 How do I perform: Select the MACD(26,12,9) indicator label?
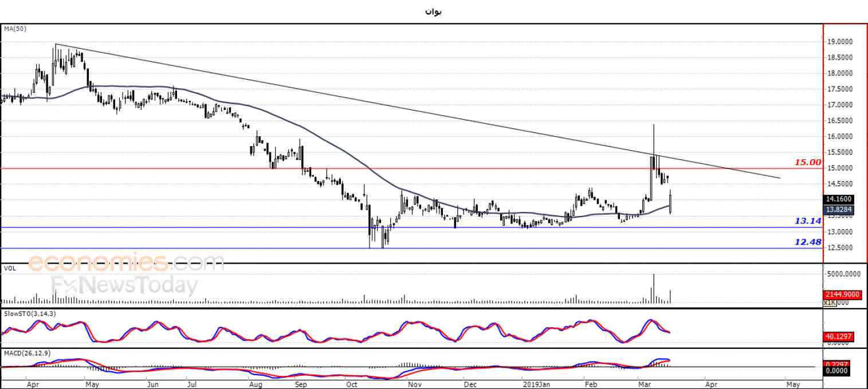28,353
